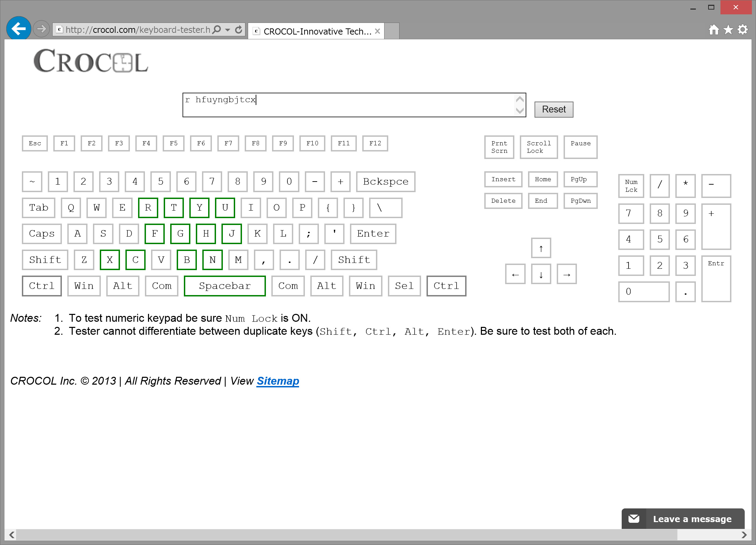
Task: Click the horizontal scrollbar at bottom
Action: tap(342, 535)
